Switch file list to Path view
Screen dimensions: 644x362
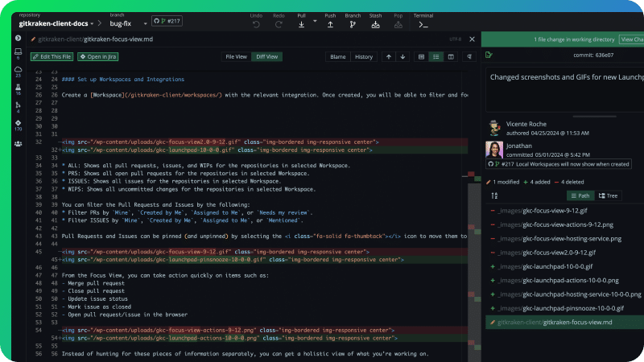coord(580,195)
